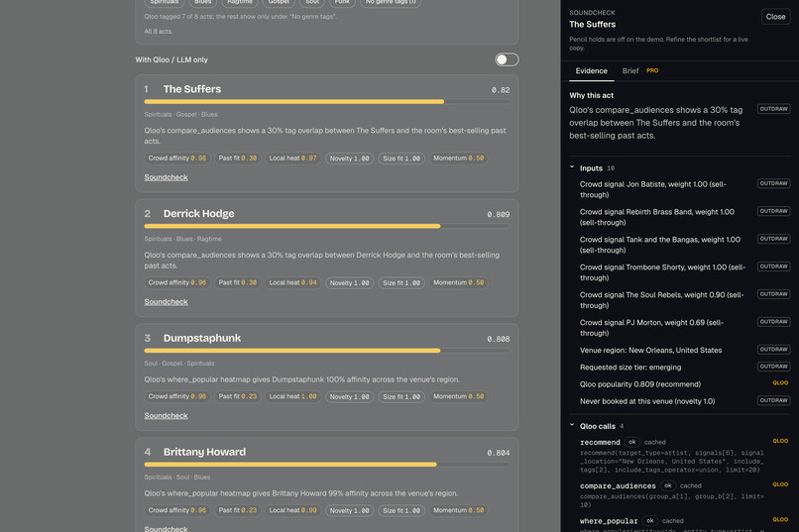
Task: Click Momentum chip on Dumpstaphunk card
Action: pyautogui.click(x=458, y=396)
